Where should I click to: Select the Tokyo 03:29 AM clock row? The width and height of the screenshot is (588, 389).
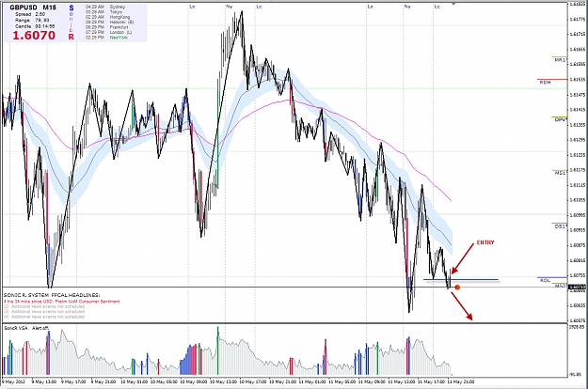103,12
